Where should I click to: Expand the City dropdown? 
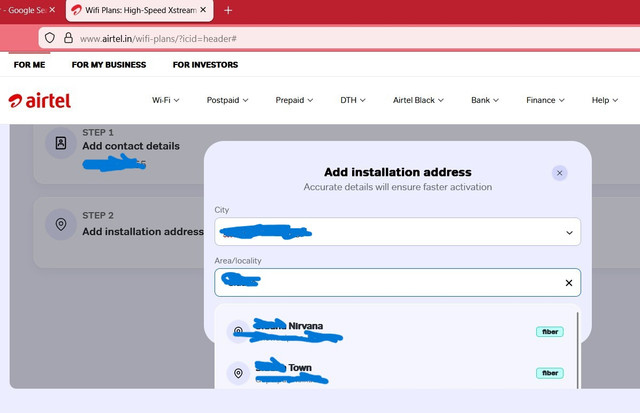pos(568,232)
